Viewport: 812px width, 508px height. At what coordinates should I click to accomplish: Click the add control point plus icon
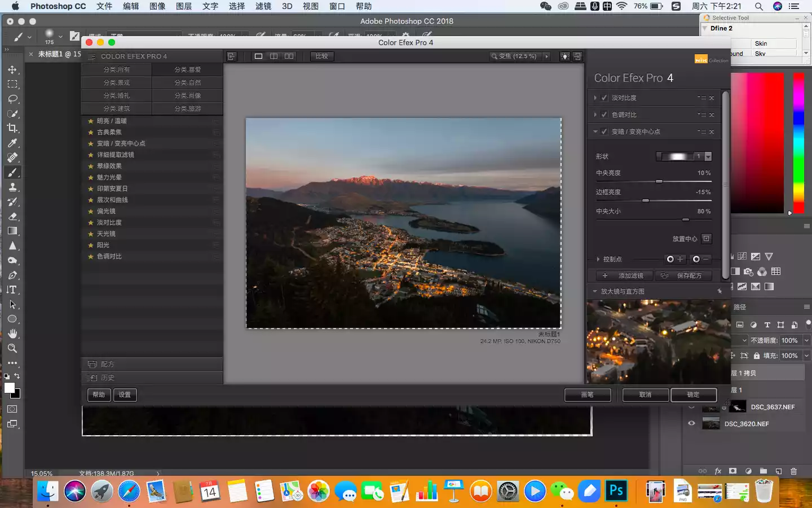(x=675, y=259)
